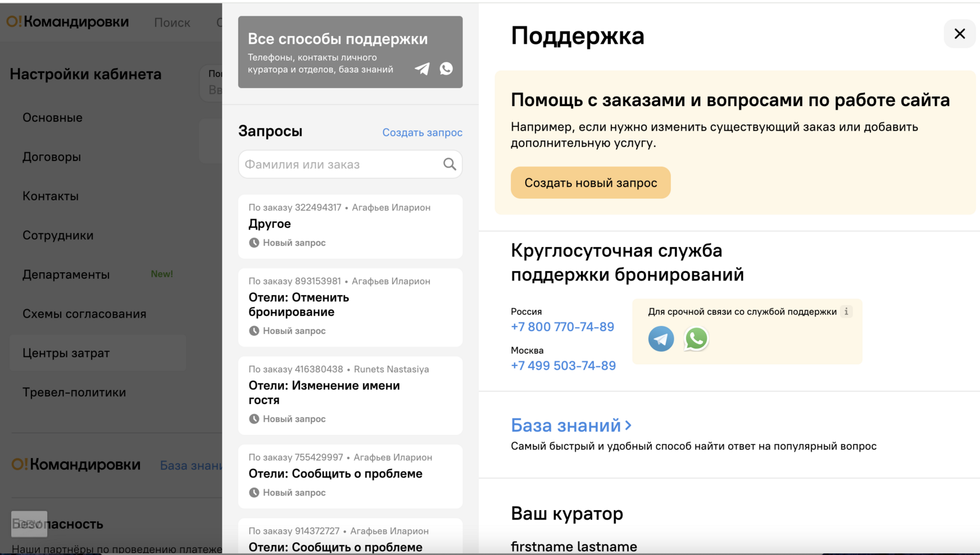Click curator name firstname lastname

pyautogui.click(x=574, y=547)
